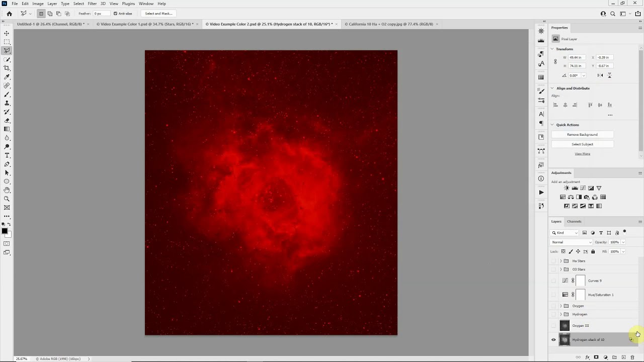Click Delete layer trash icon

(632, 357)
